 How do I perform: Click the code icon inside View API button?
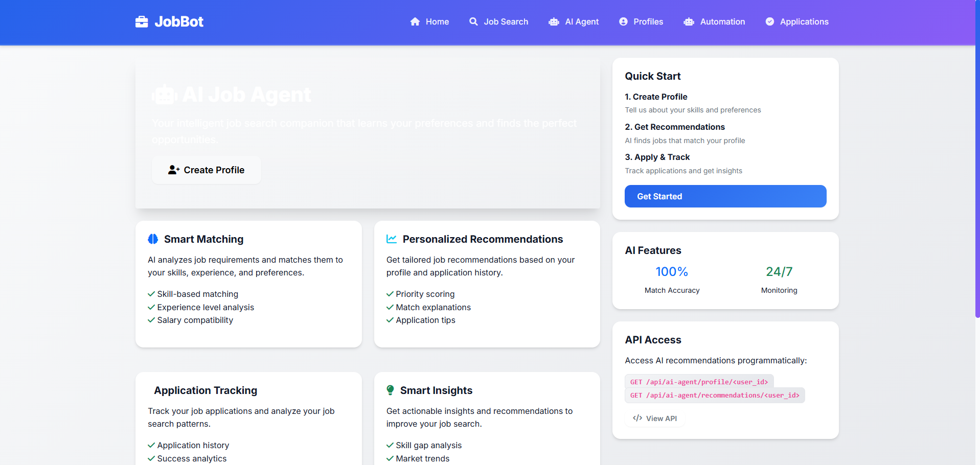click(x=637, y=418)
